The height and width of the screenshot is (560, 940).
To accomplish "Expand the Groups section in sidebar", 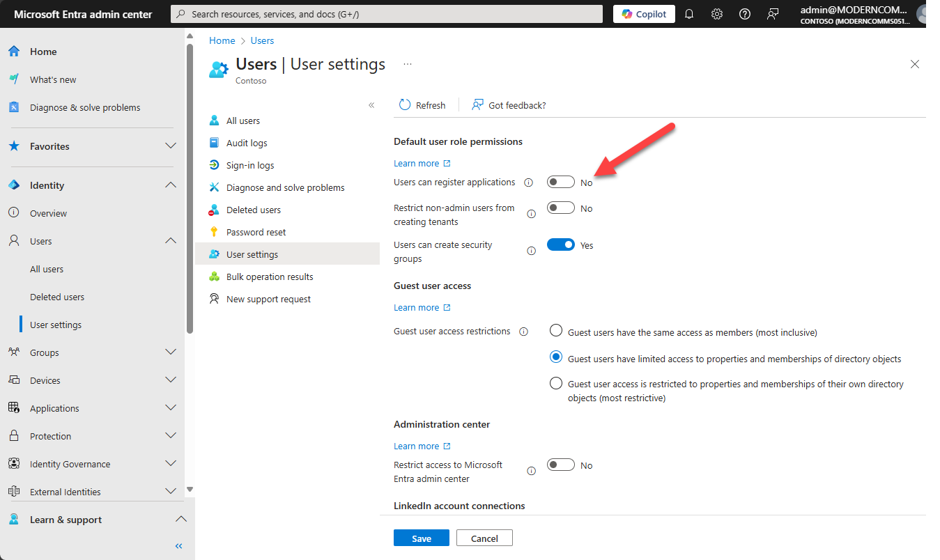I will (x=171, y=352).
